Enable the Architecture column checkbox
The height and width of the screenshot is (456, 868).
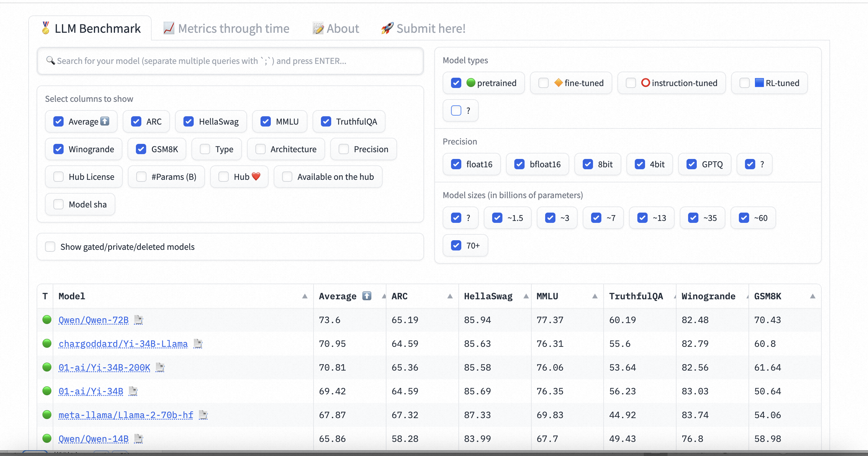pyautogui.click(x=260, y=149)
